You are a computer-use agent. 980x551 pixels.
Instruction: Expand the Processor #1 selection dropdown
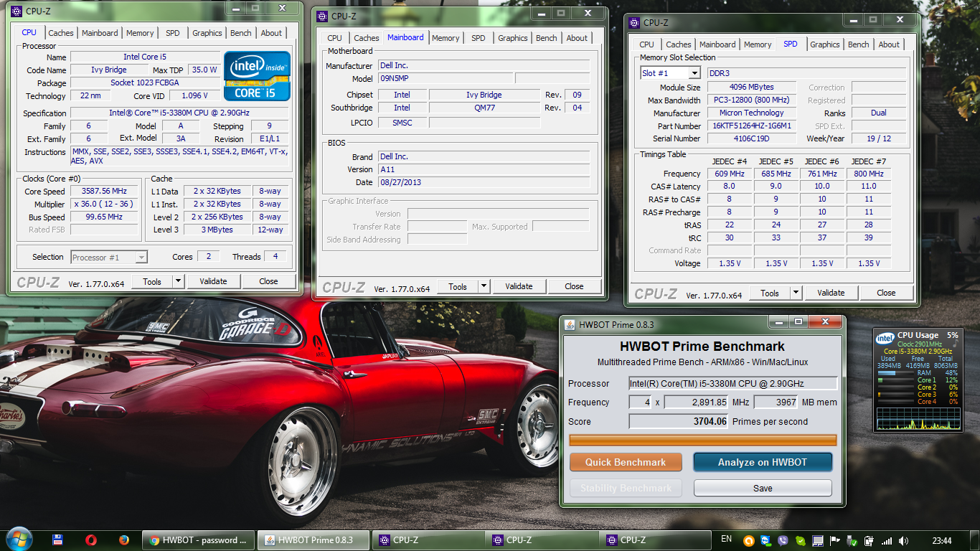141,258
